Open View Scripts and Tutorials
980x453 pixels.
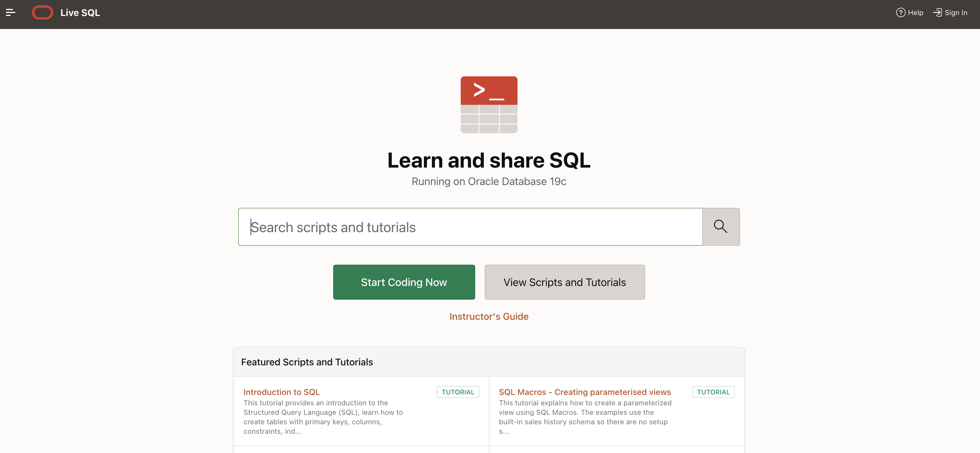(565, 282)
